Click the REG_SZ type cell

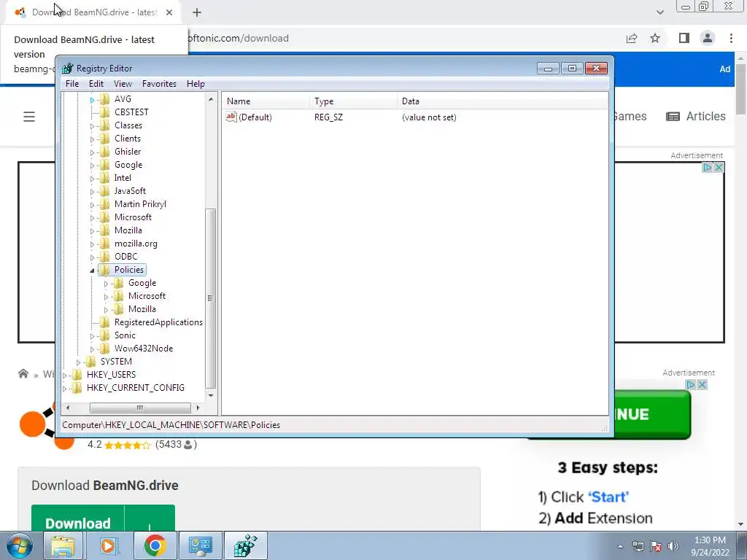328,117
